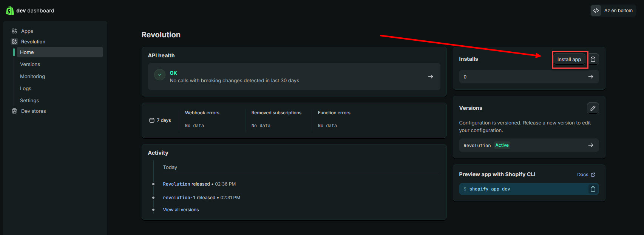
Task: Click the Dev stores storefront icon
Action: point(14,111)
